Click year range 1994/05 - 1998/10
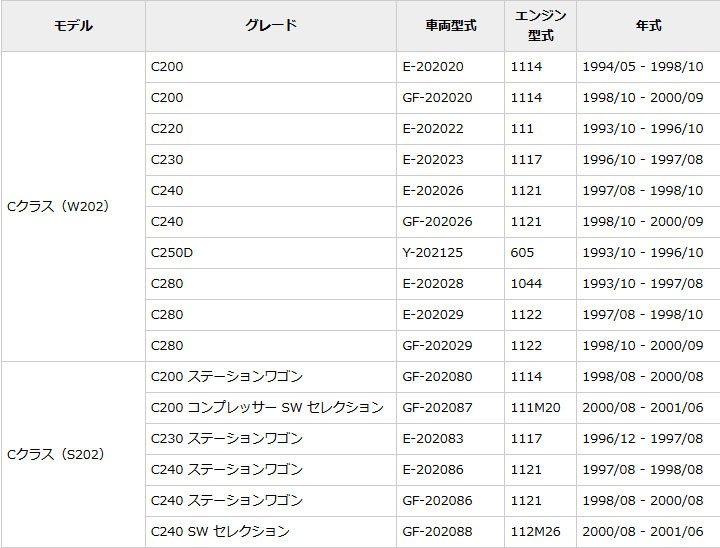Image resolution: width=720 pixels, height=548 pixels. click(643, 67)
